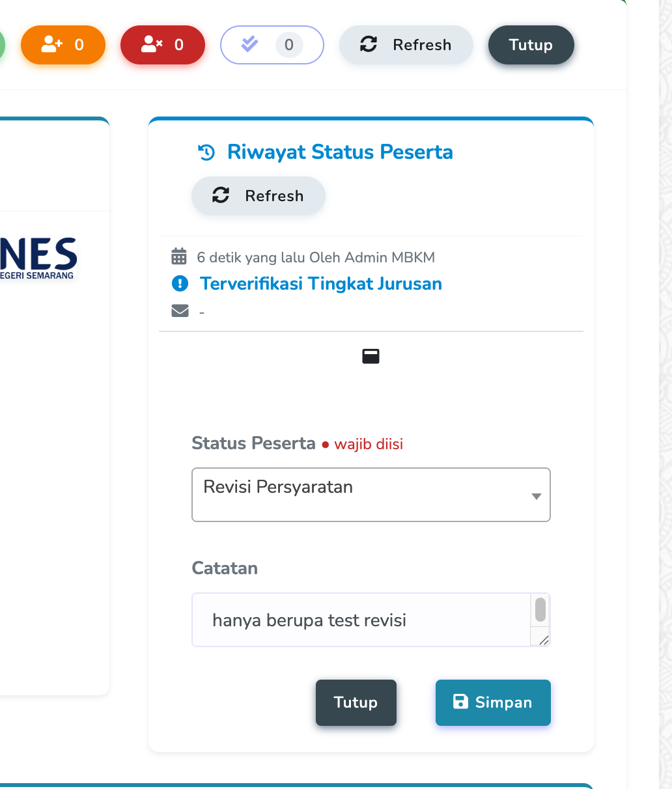The height and width of the screenshot is (789, 672).
Task: Save the status with the Simpan button
Action: tap(493, 702)
